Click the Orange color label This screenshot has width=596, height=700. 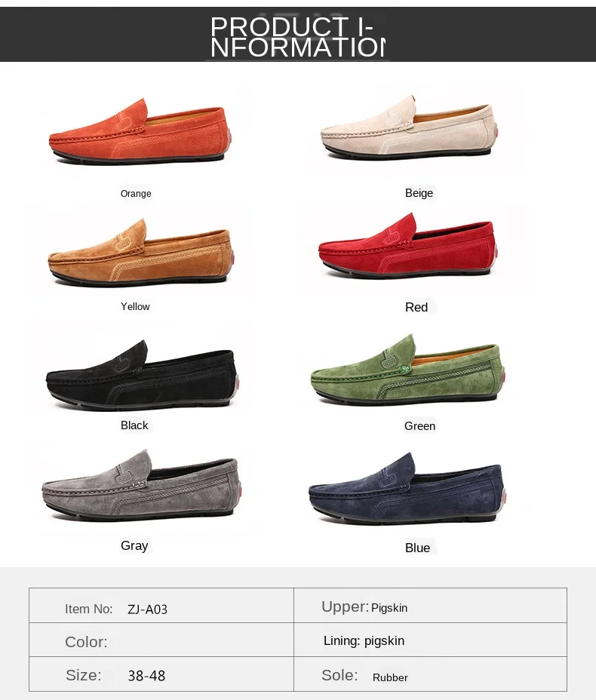click(136, 194)
